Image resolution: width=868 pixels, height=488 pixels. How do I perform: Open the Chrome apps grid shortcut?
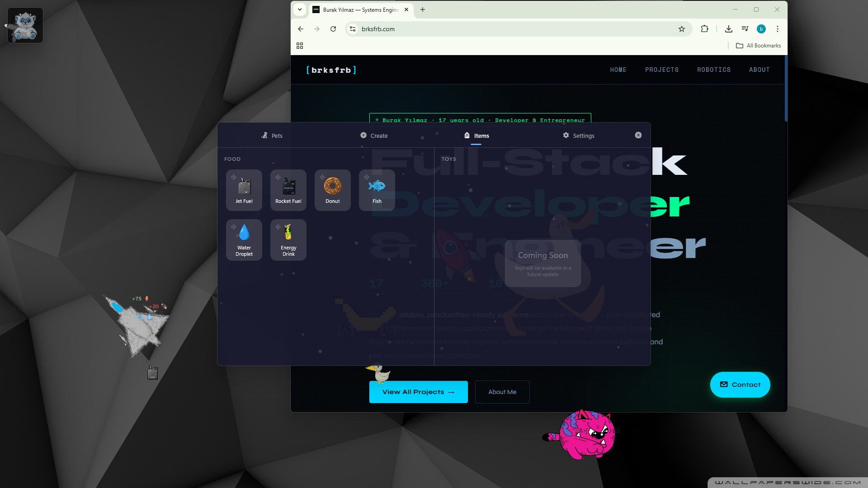[300, 46]
